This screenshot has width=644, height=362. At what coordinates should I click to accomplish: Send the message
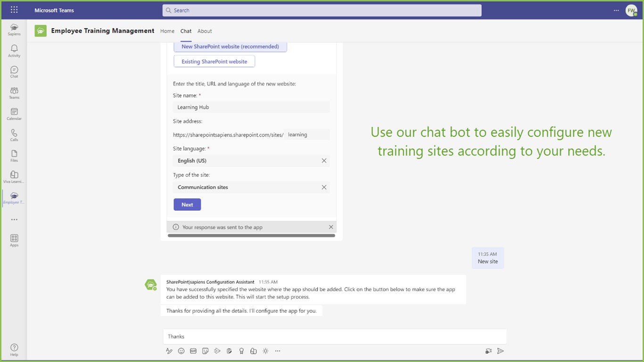tap(501, 351)
